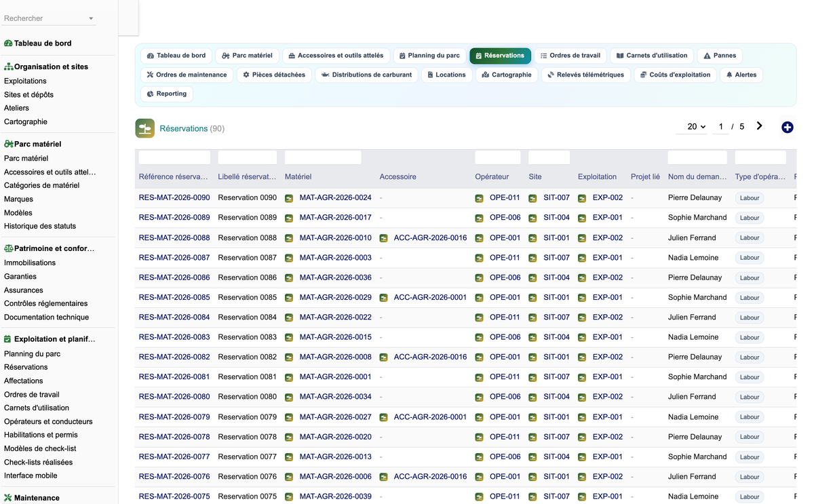Click the blue add reservation plus icon

coord(787,127)
